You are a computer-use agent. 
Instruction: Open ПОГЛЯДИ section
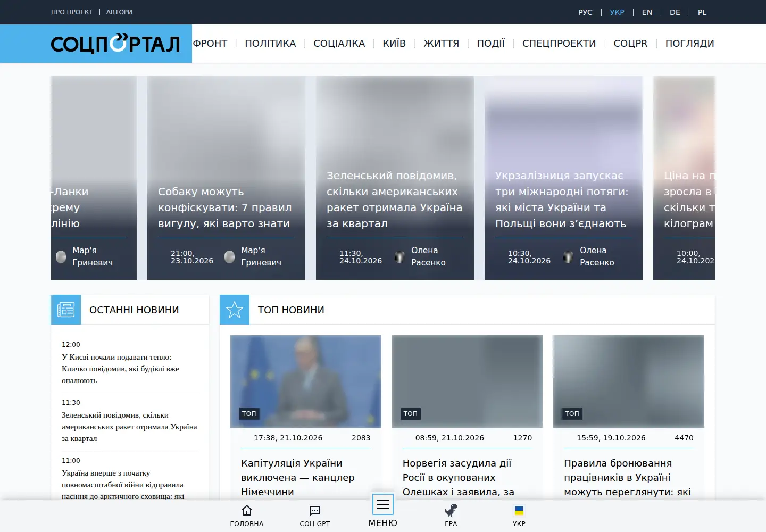click(689, 44)
